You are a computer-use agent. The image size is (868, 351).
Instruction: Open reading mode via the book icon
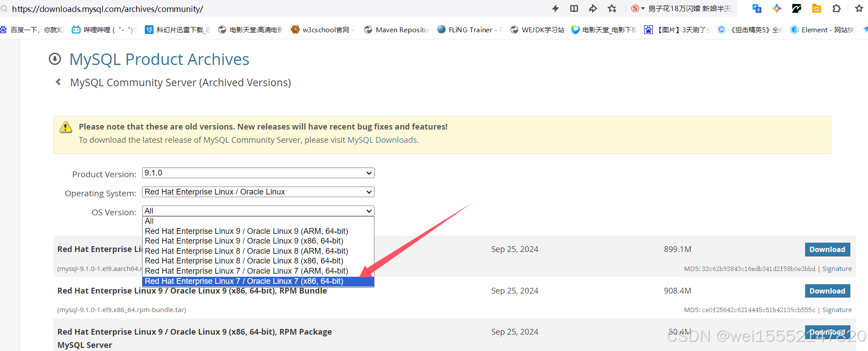574,8
